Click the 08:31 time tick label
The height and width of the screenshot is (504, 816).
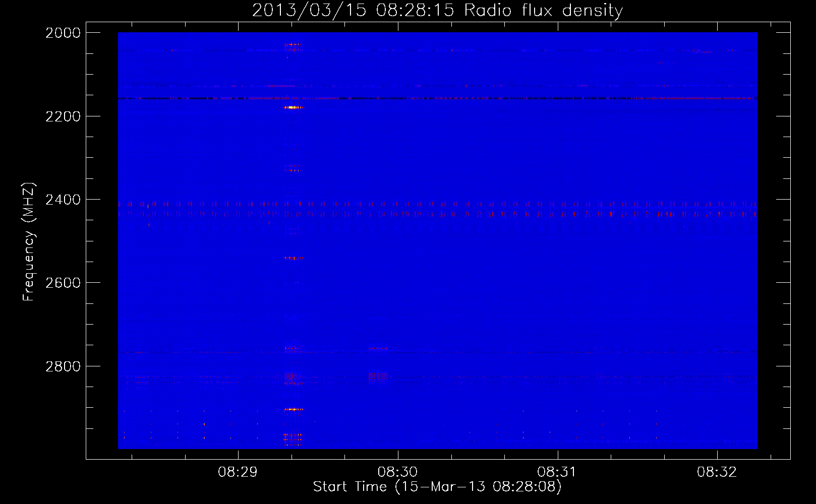point(557,472)
